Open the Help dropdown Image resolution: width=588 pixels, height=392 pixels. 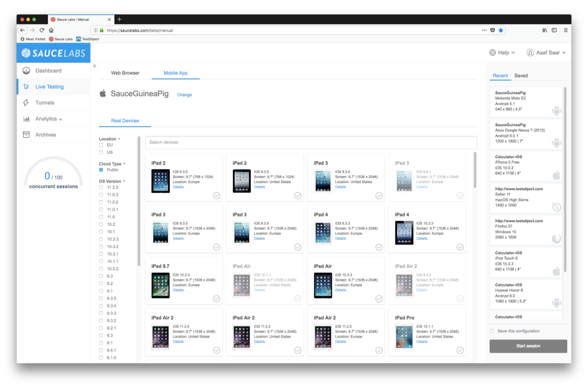tap(502, 52)
